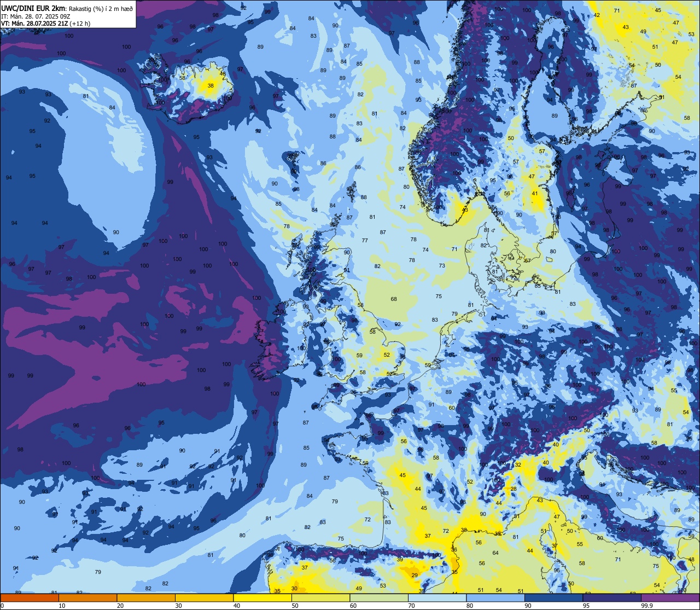Pick the 95–99.9 indigo legend swatch

612,597
